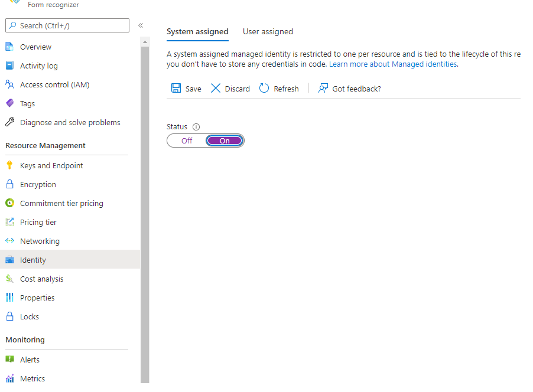Image resolution: width=533 pixels, height=392 pixels.
Task: Save the identity configuration
Action: click(x=186, y=89)
